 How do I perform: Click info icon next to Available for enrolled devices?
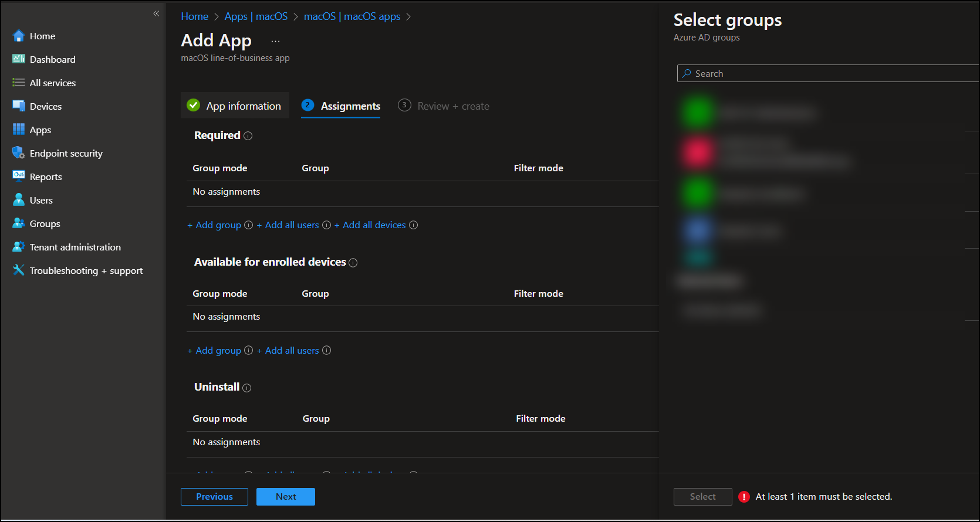click(x=353, y=263)
